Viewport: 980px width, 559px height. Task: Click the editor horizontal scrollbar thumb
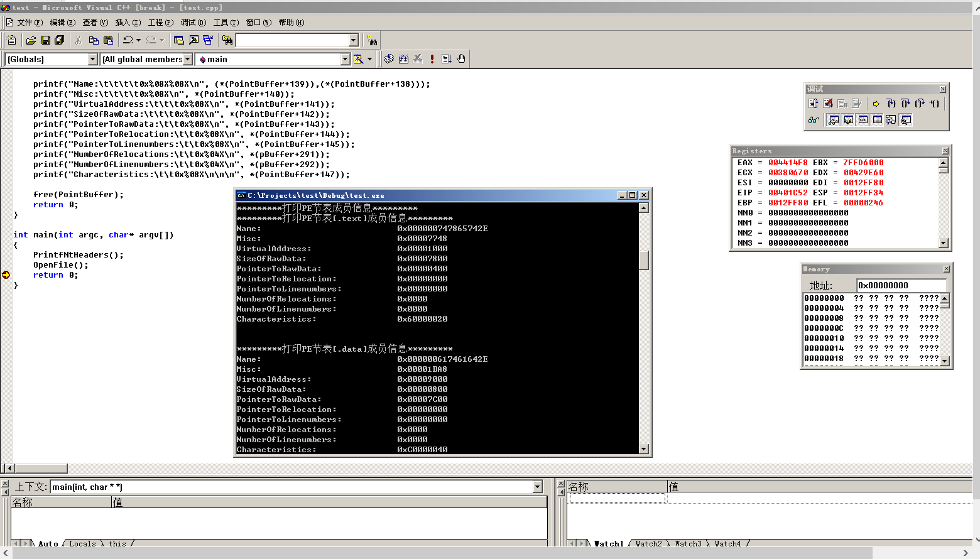(x=41, y=468)
